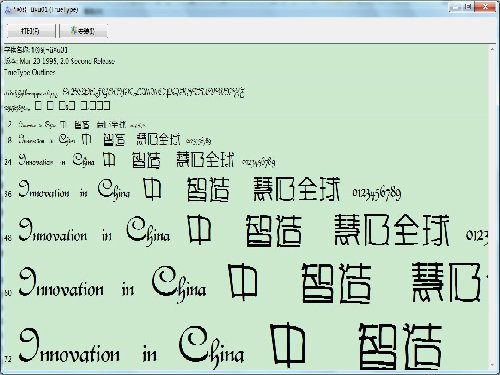Click the version line 'Mar 20 1995, 2.0 Second Release'

click(59, 61)
